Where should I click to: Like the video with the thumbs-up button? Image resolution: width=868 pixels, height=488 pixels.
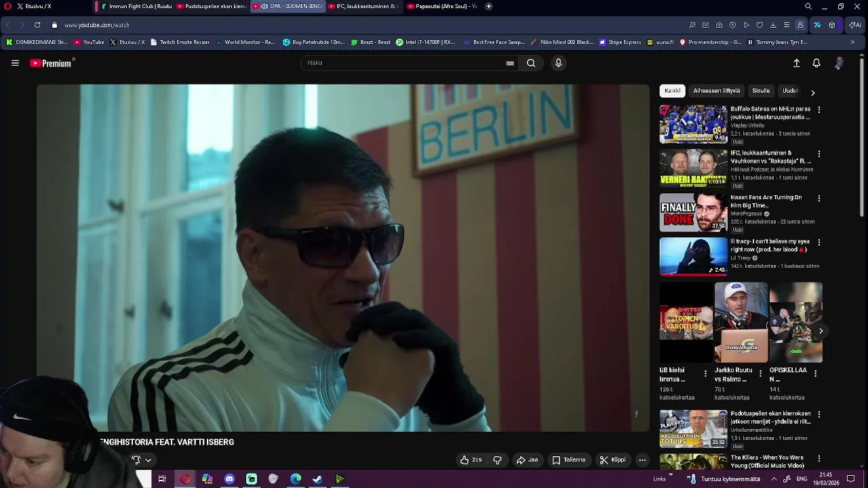pos(471,460)
